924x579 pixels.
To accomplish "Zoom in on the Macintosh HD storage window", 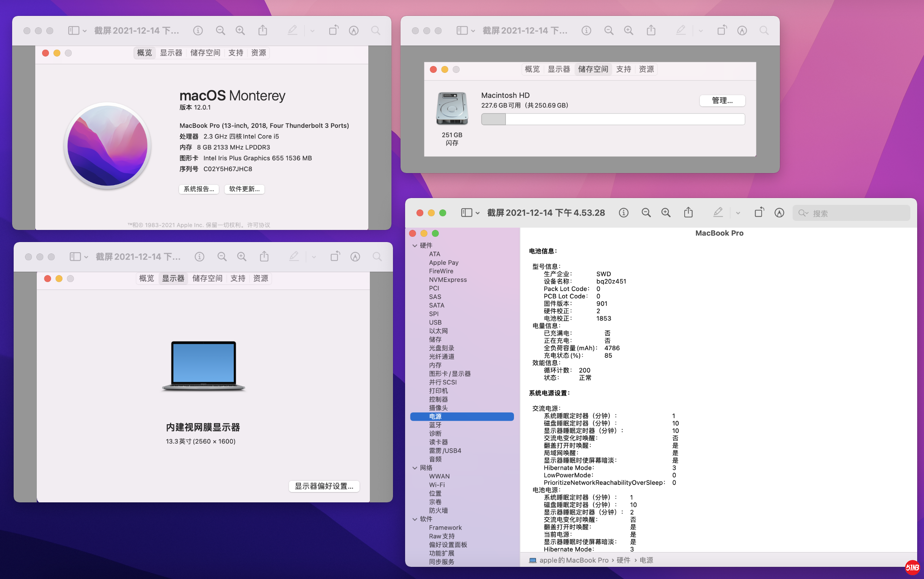I will (629, 31).
